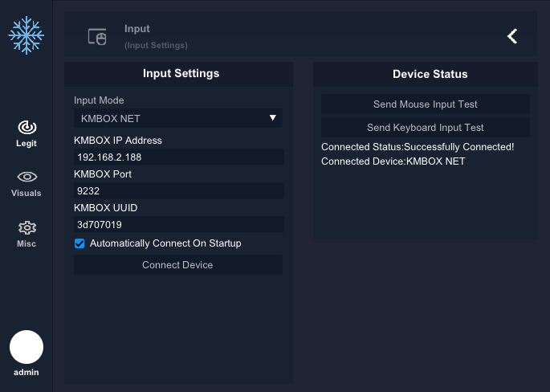
Task: Click the admin username label
Action: coord(26,373)
